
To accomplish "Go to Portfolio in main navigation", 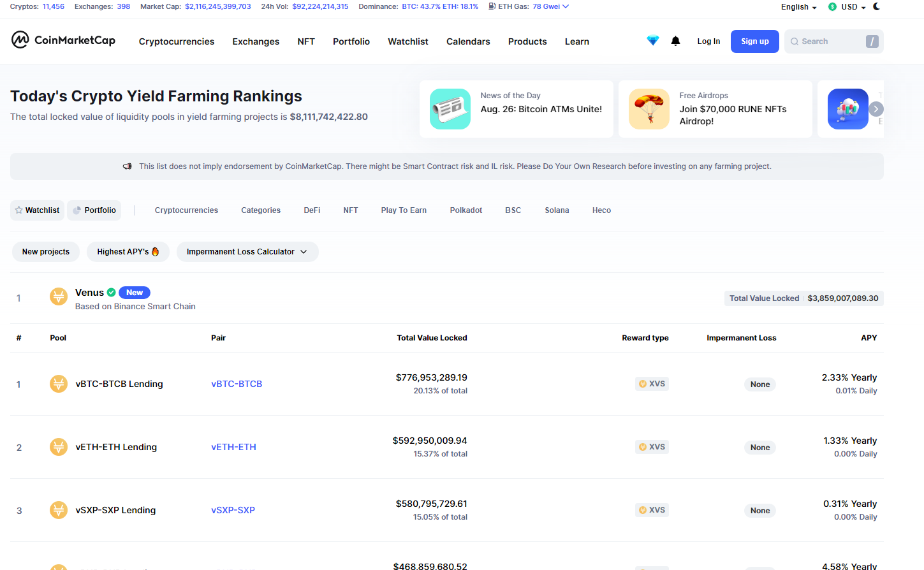I will point(351,41).
